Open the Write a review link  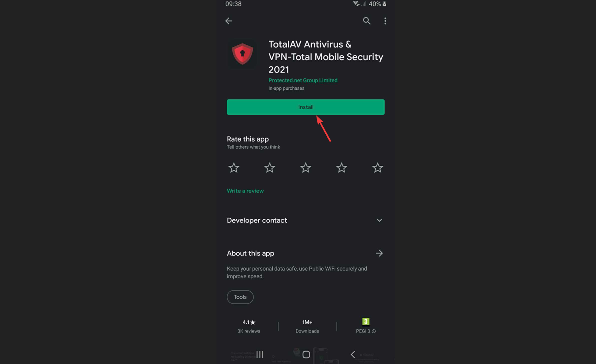pos(245,191)
